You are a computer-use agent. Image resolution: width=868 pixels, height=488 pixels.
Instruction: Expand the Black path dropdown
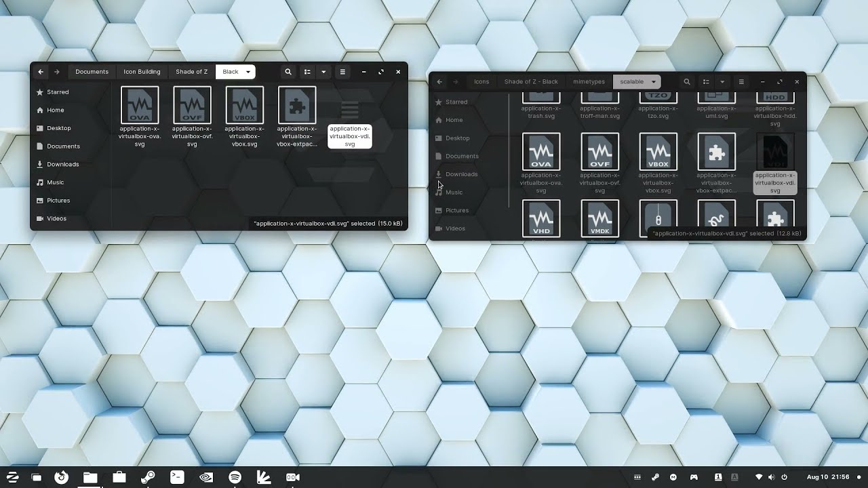pyautogui.click(x=248, y=72)
